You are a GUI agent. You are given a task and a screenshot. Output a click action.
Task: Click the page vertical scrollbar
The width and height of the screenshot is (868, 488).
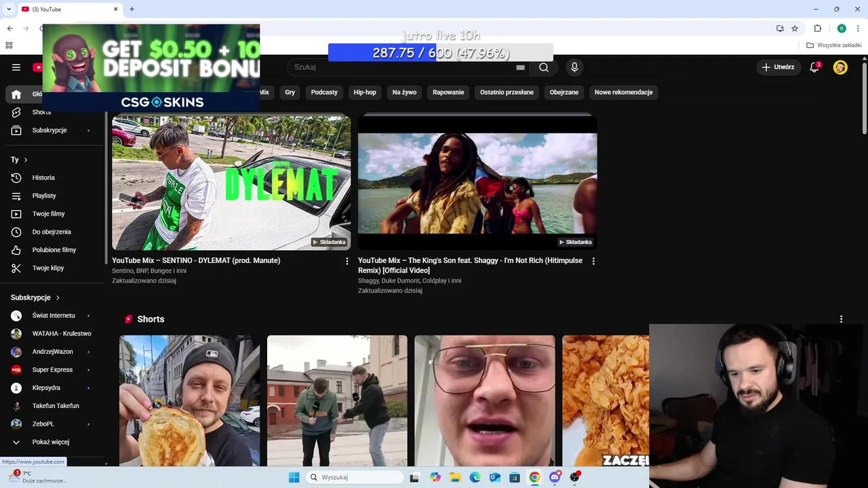(x=864, y=98)
